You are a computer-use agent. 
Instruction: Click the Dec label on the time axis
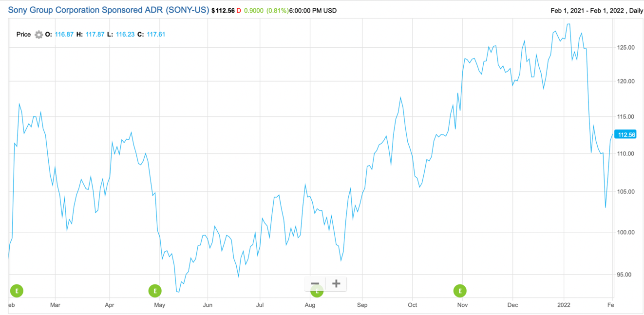tap(512, 305)
